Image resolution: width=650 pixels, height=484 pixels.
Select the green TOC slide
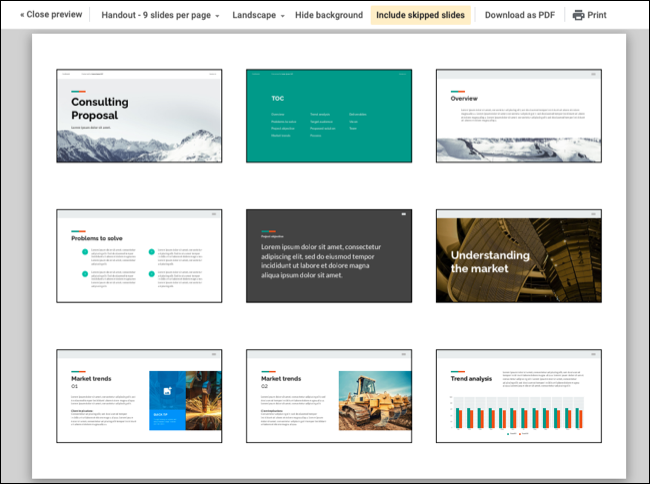click(x=328, y=116)
